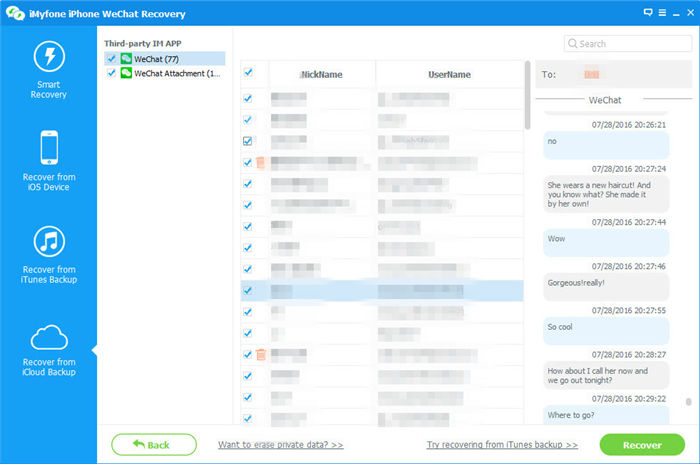This screenshot has height=464, width=700.
Task: Open Smart Recovery mode
Action: tap(49, 70)
